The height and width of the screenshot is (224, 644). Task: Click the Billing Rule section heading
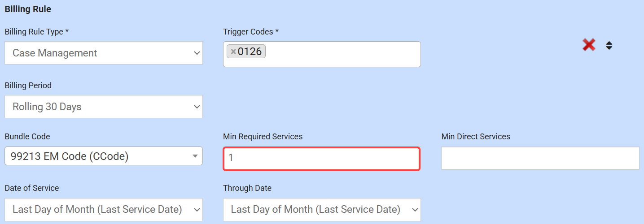28,9
